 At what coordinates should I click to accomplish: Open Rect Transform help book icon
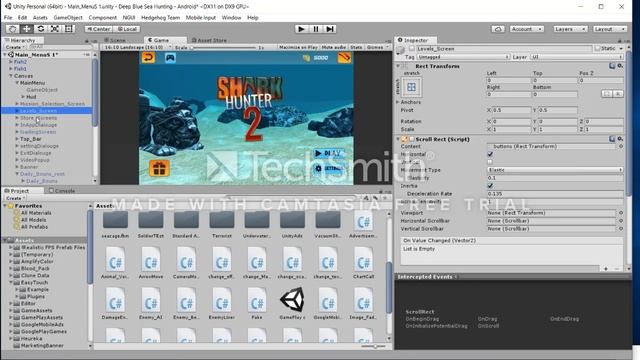click(x=612, y=66)
